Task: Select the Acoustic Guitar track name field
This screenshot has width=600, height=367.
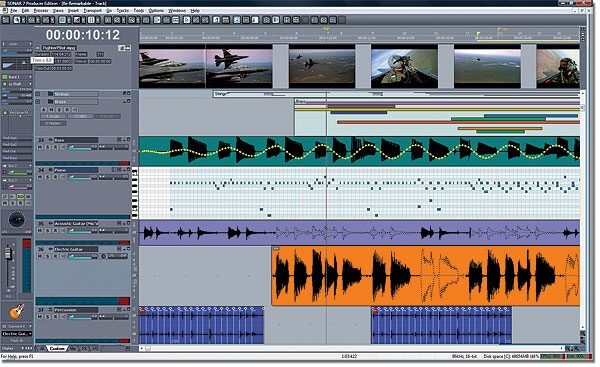Action: (x=76, y=223)
